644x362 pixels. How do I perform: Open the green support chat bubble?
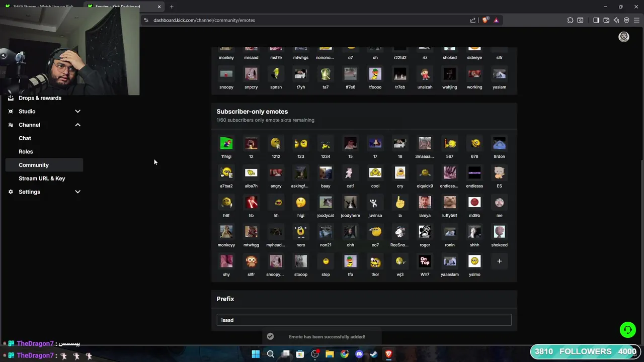pyautogui.click(x=627, y=330)
